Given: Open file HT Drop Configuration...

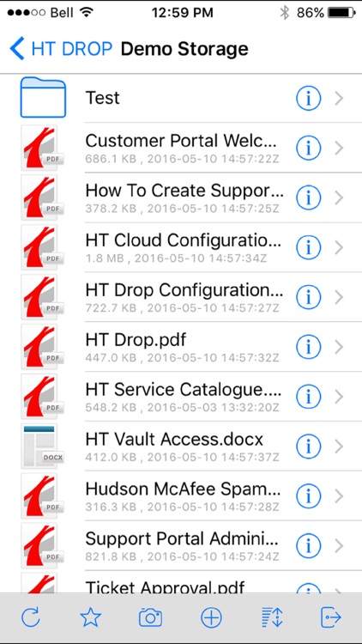Looking at the screenshot, I should [184, 290].
